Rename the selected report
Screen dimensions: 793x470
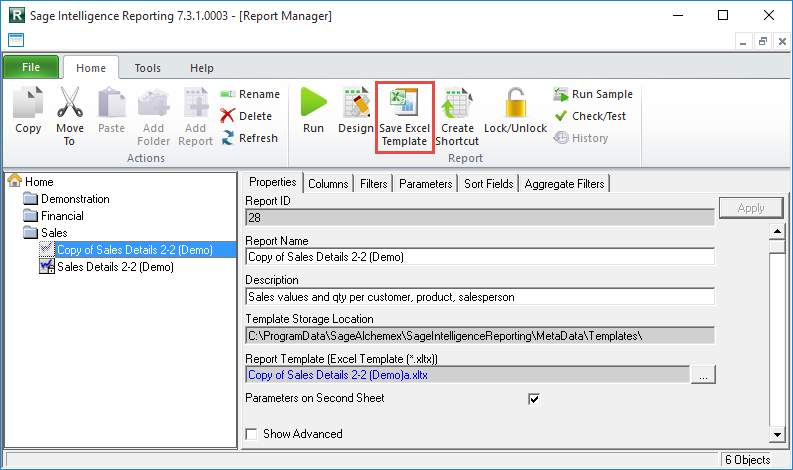pos(250,94)
